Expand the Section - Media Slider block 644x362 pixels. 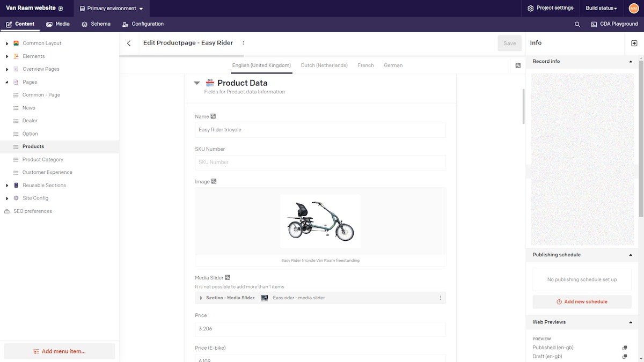click(201, 298)
